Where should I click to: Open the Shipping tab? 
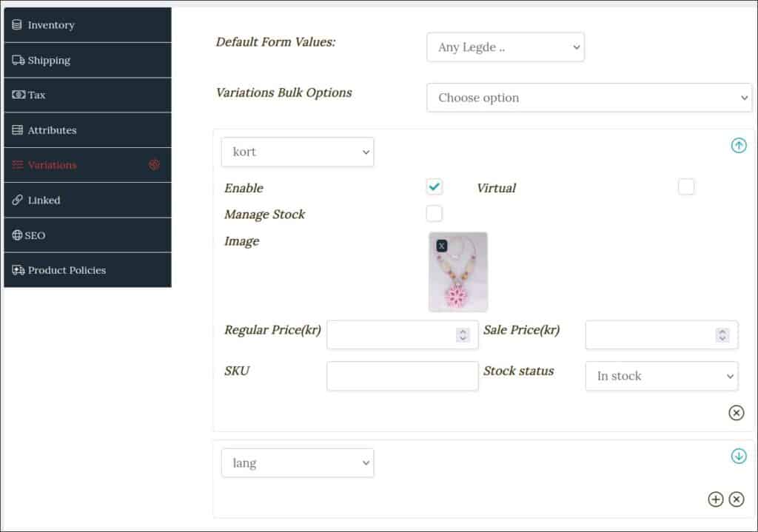87,60
